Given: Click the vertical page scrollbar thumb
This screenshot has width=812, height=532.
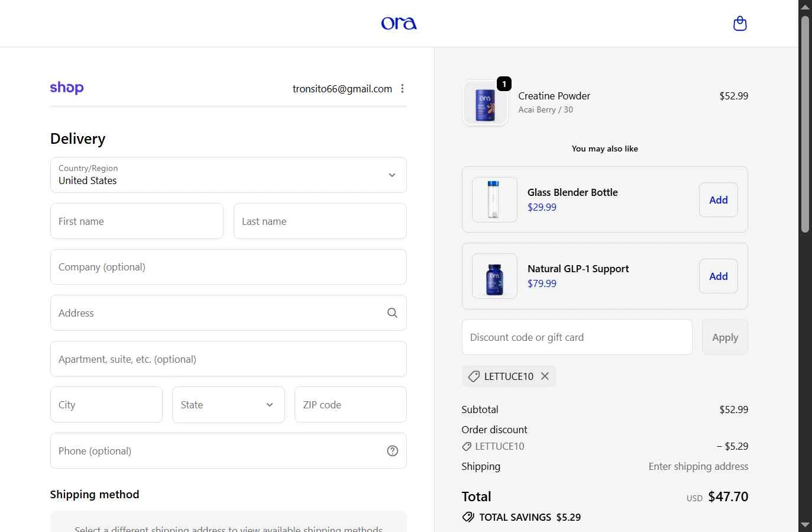Looking at the screenshot, I should click(x=805, y=124).
